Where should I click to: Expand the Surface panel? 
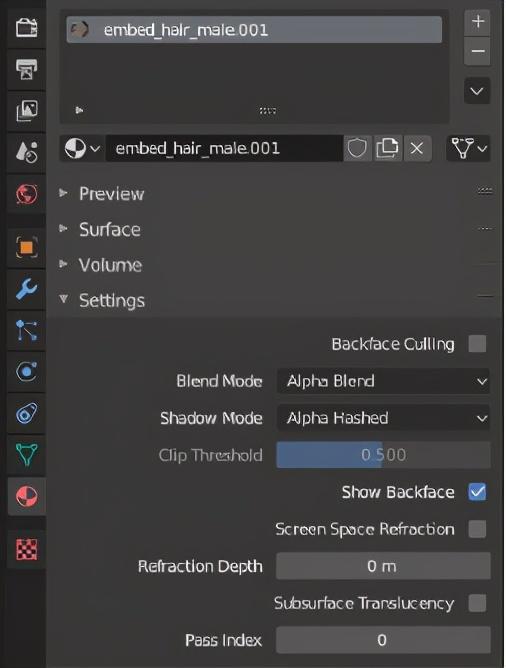pos(110,230)
